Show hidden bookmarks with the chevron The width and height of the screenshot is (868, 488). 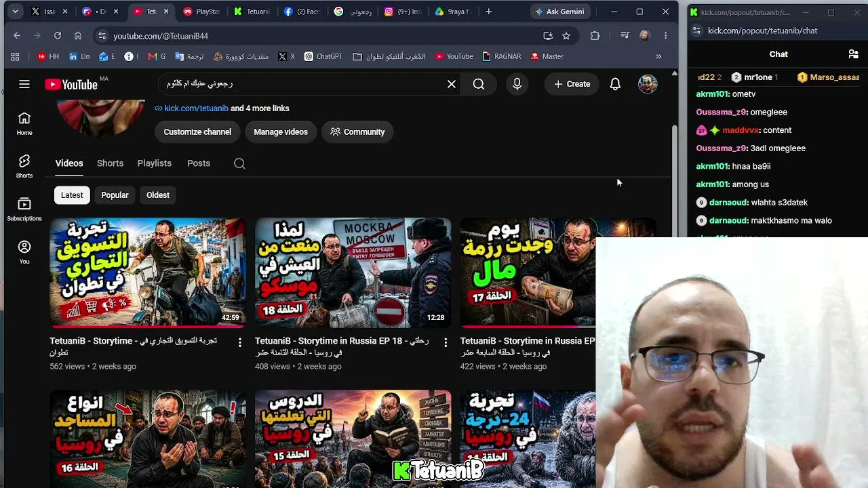658,56
